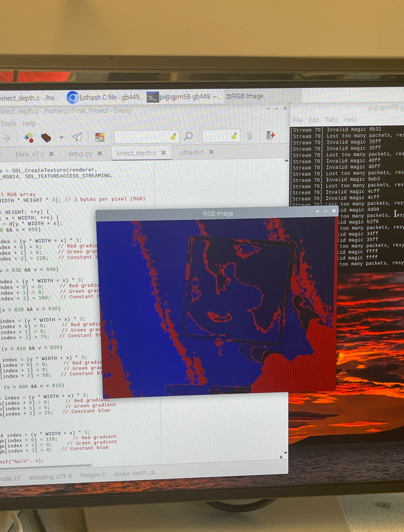The image size is (404, 532).
Task: Open the terminal's Edit menu
Action: pos(313,120)
